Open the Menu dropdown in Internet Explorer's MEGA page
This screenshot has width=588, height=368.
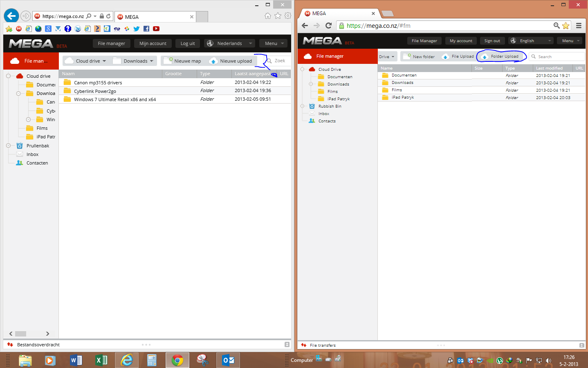point(273,43)
